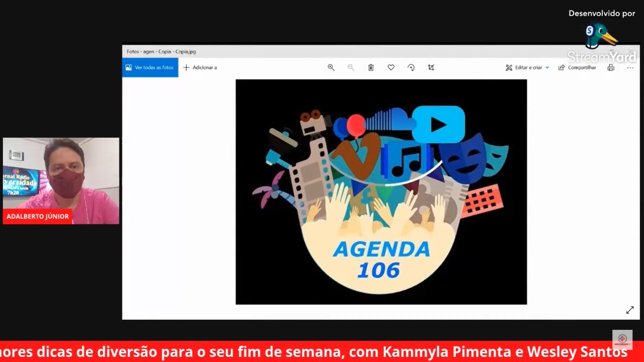Screen dimensions: 644x362
Task: Print the photo with printer icon
Action: tap(611, 67)
